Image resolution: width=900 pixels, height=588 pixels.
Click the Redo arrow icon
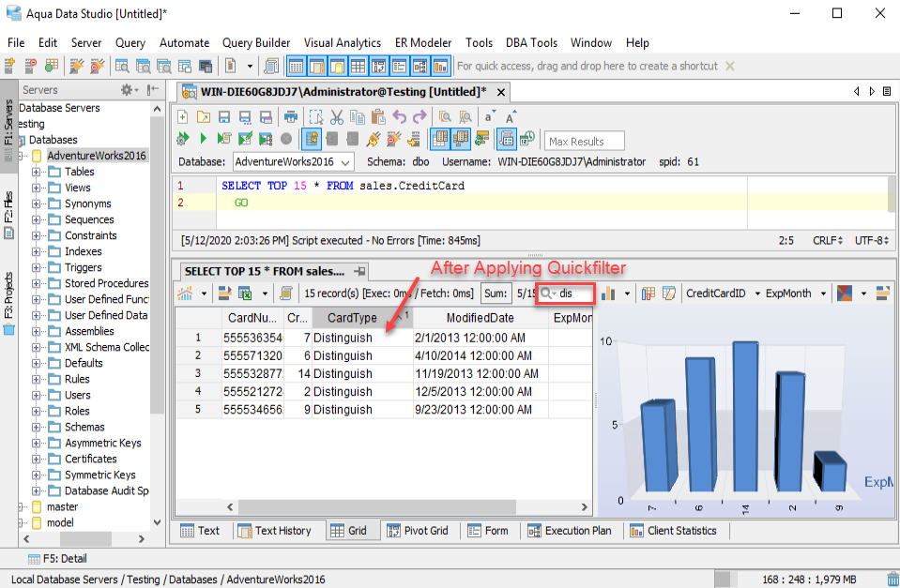click(419, 117)
